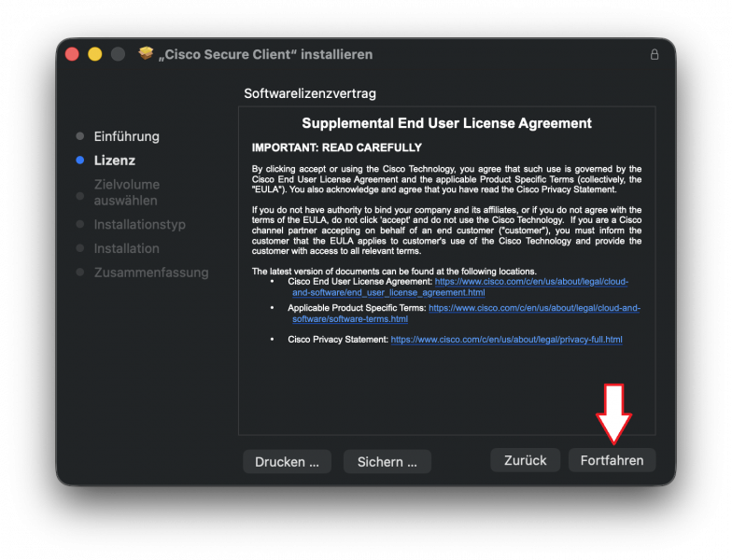This screenshot has height=560, width=732.
Task: Print the license via Drucken button
Action: point(288,461)
